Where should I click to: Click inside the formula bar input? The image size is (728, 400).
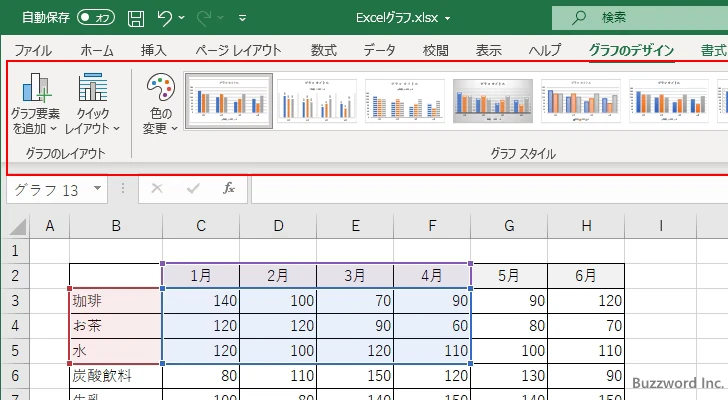pos(489,189)
